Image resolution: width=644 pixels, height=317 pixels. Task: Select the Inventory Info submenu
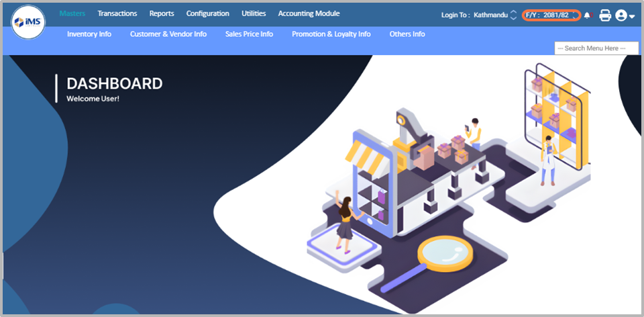click(89, 34)
